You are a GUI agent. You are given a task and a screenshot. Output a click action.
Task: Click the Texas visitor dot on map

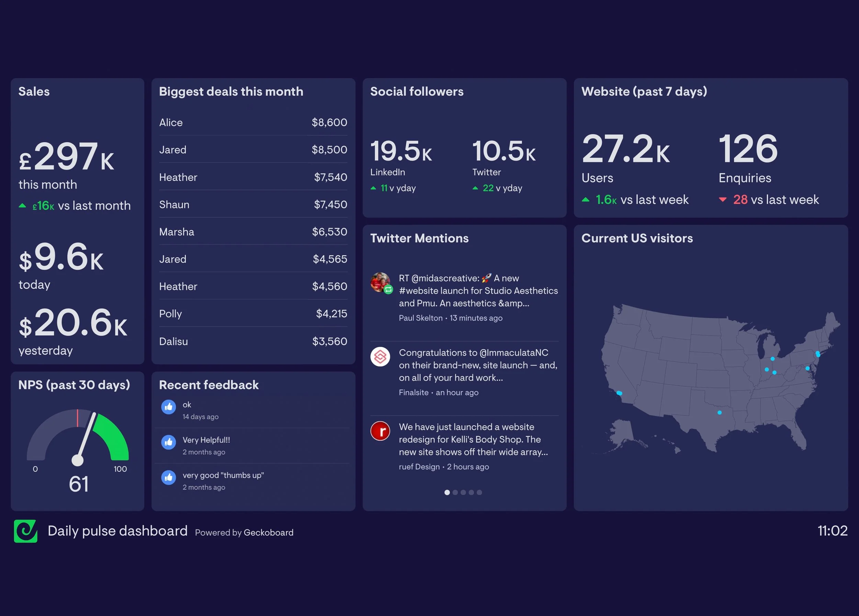(x=719, y=413)
